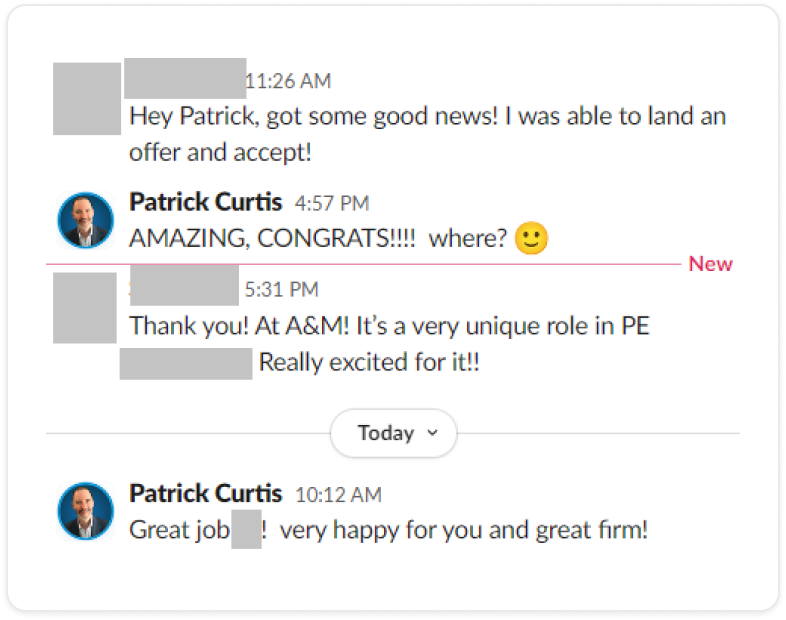Click the 4:57 PM timestamp
The width and height of the screenshot is (786, 620).
[332, 204]
